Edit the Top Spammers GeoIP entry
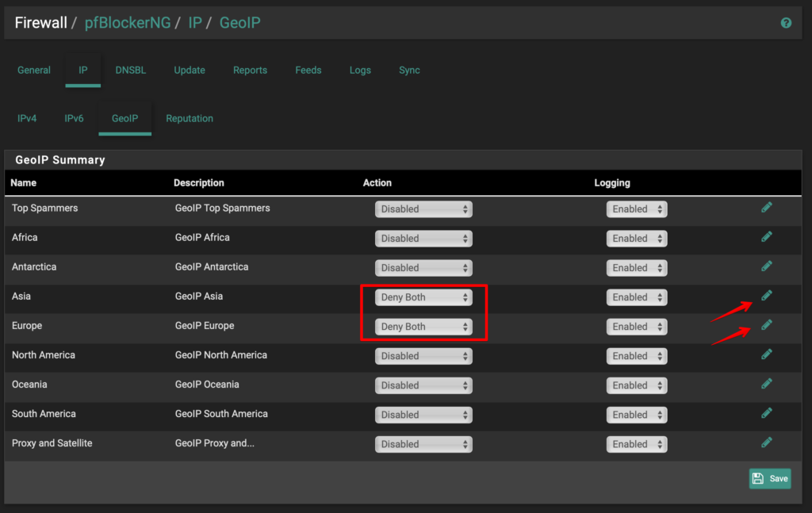This screenshot has width=812, height=513. [x=767, y=208]
